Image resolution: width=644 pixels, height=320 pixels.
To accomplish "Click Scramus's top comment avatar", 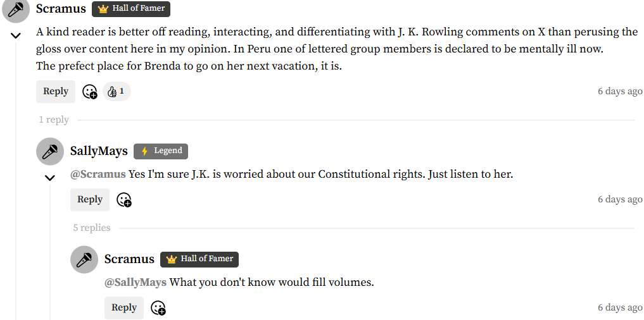I will (16, 10).
